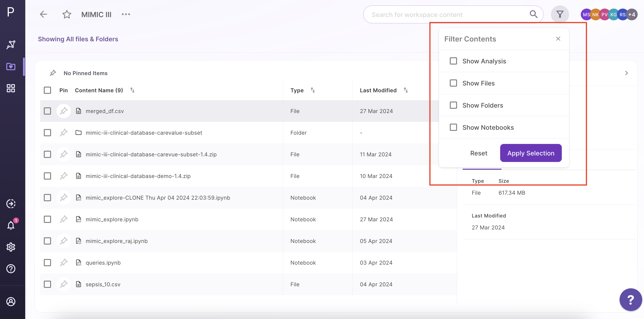Sort by Content Name column arrows

(x=132, y=90)
